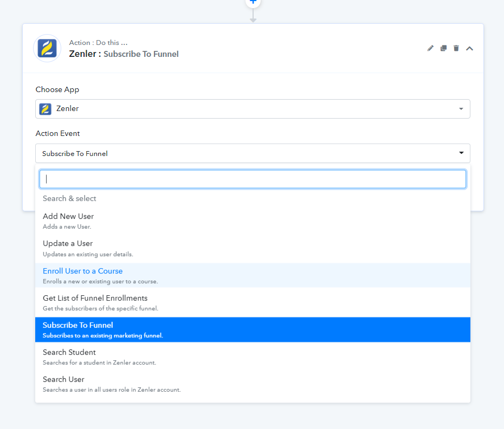504x429 pixels.
Task: Choose the Search Student option
Action: click(253, 357)
